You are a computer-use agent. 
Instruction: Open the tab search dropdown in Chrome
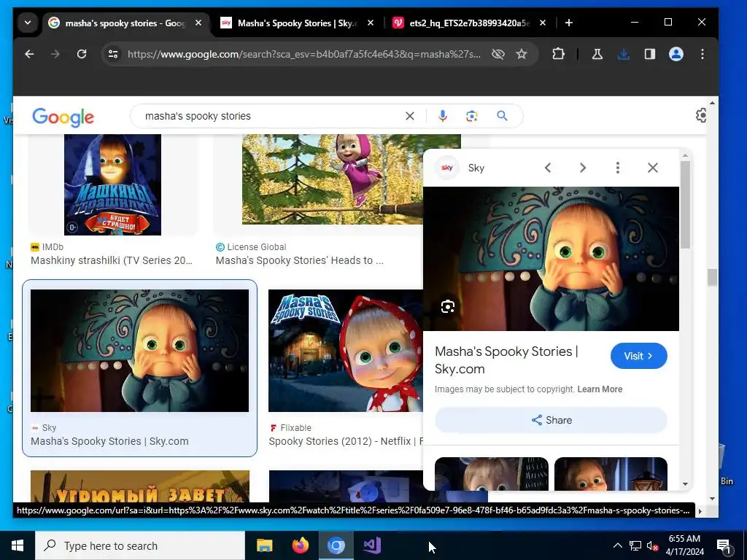coord(28,23)
